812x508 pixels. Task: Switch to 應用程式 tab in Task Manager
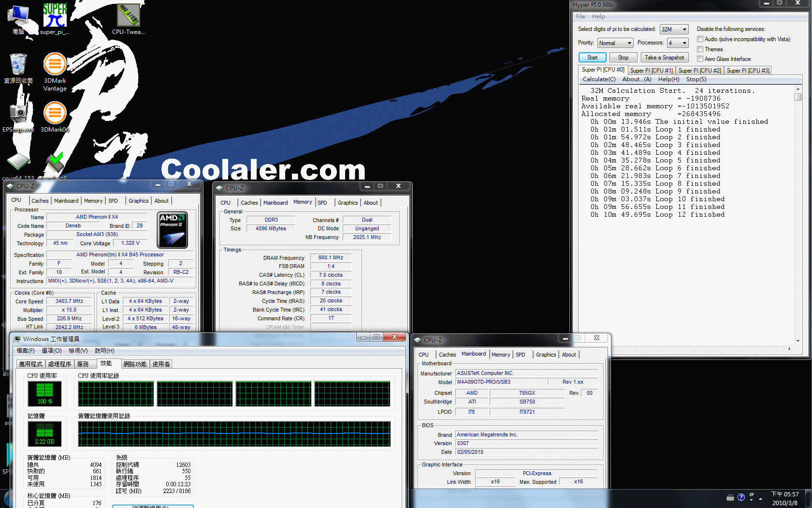click(31, 364)
